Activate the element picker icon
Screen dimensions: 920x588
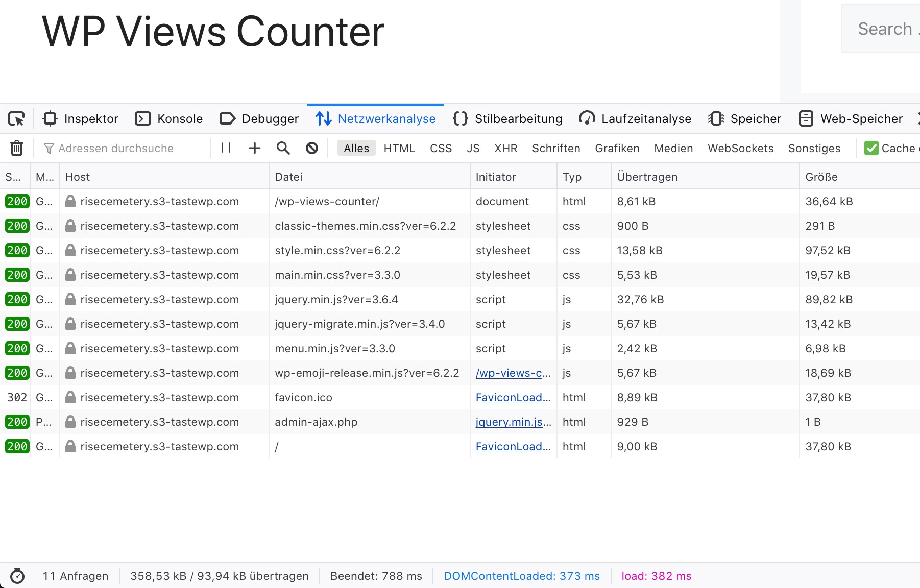tap(16, 119)
